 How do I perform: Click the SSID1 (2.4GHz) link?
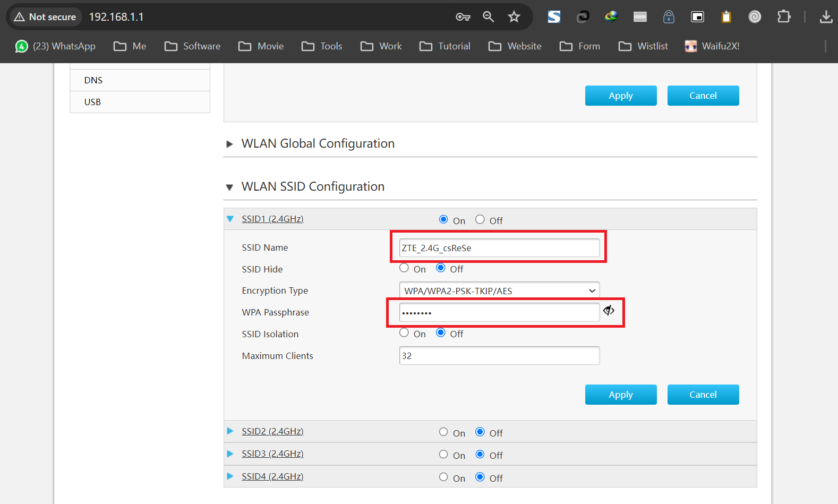point(272,219)
